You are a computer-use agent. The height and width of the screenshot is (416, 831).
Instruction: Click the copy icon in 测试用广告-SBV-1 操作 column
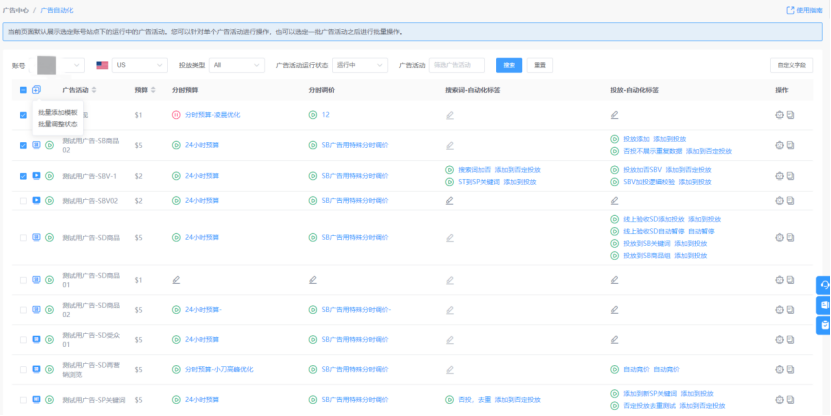791,176
